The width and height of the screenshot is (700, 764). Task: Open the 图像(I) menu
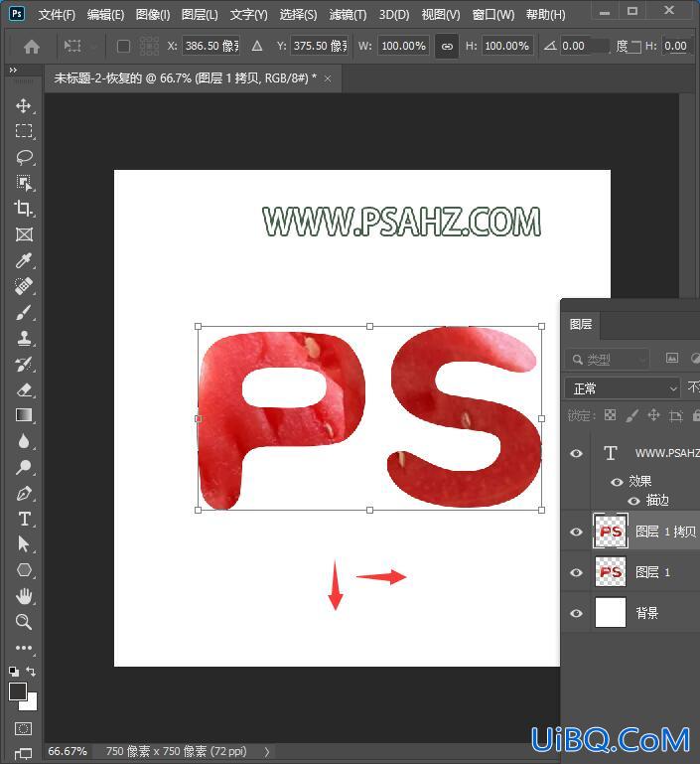pos(152,15)
